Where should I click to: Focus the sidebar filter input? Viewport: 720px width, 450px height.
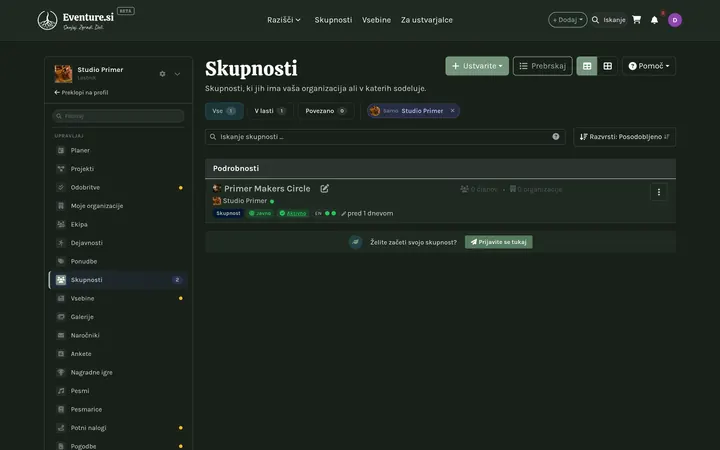pos(118,116)
